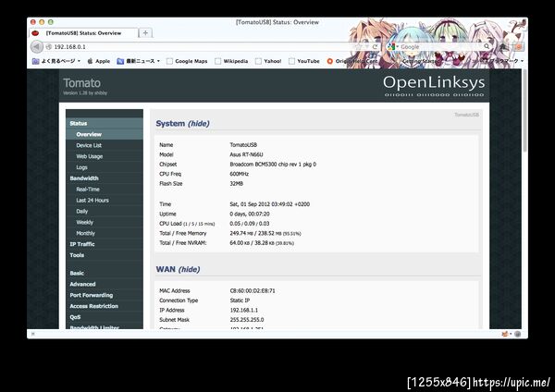Click the OpenLinksys header logo
555x392 pixels.
click(x=434, y=85)
